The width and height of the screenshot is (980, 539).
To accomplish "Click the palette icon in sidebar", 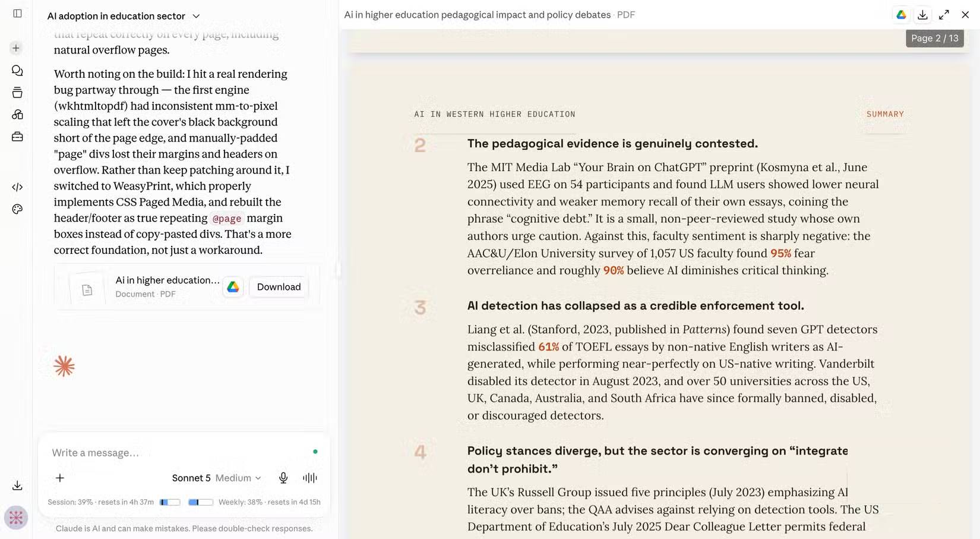I will (x=17, y=209).
